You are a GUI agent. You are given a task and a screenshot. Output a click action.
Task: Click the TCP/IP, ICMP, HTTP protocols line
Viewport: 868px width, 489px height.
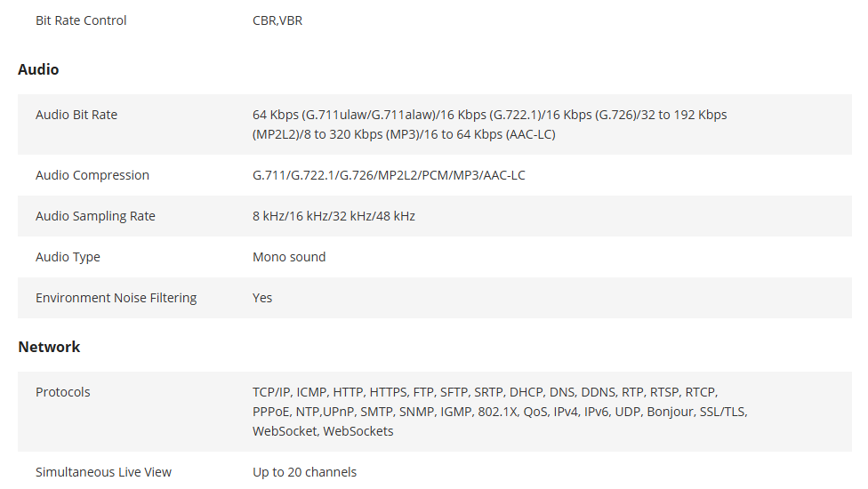[x=485, y=392]
